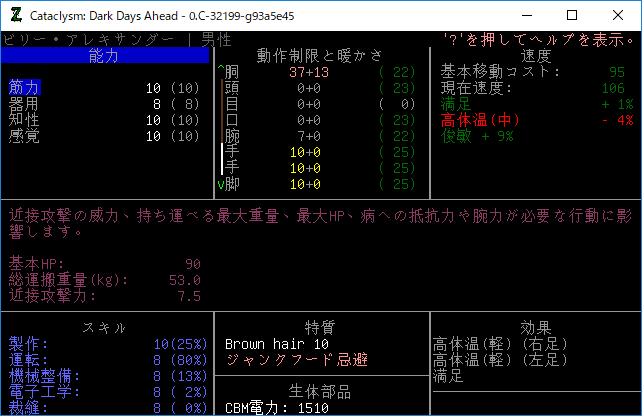Open the 特質 traits panel header
The width and height of the screenshot is (642, 416).
[x=320, y=328]
